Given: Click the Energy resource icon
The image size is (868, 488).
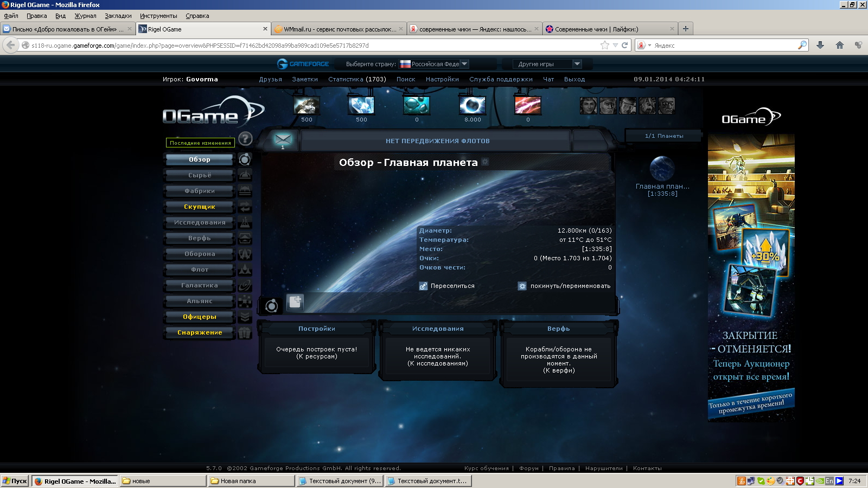Looking at the screenshot, I should click(x=472, y=105).
